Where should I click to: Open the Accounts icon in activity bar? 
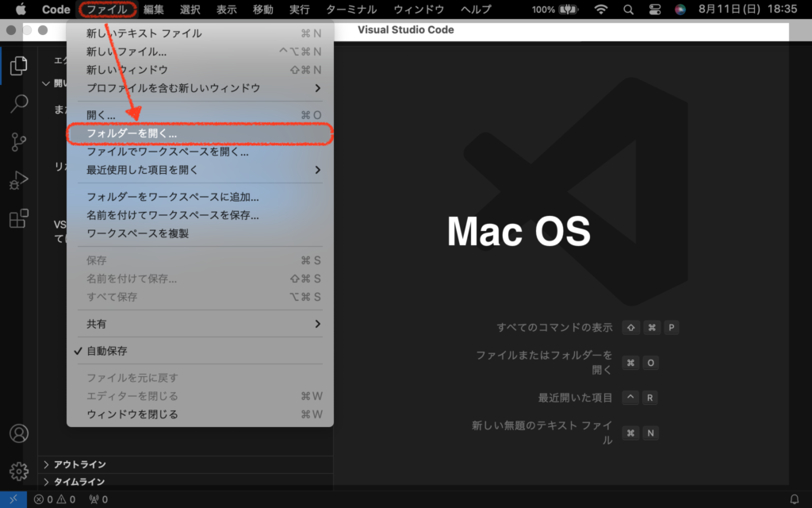click(19, 433)
